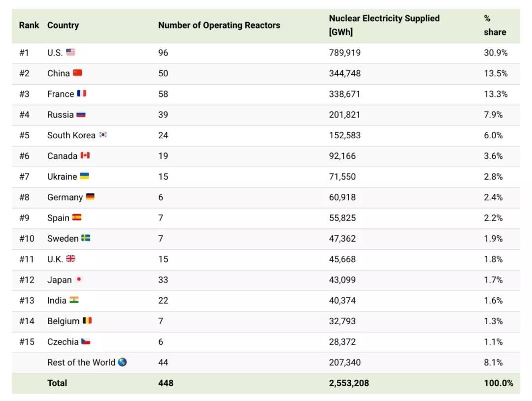Select the Germany country name
The image size is (532, 401).
[x=65, y=197]
